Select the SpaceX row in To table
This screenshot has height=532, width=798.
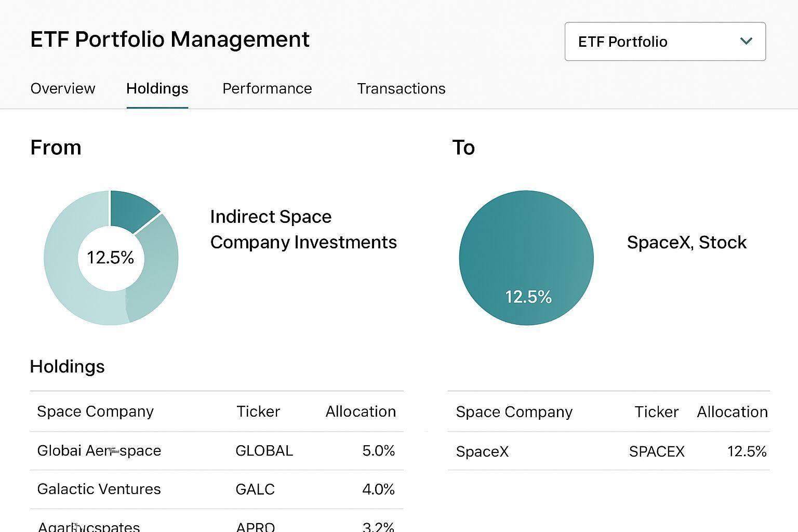pyautogui.click(x=482, y=451)
